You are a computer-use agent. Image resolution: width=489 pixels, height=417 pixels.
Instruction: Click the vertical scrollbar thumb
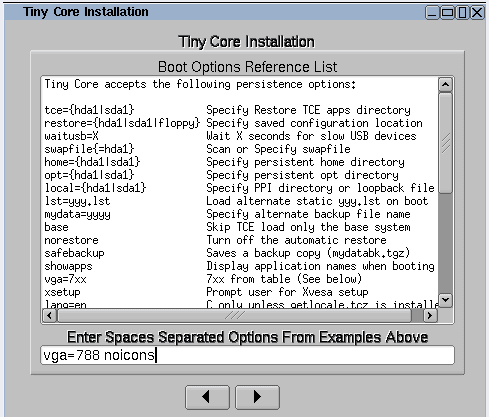(446, 143)
